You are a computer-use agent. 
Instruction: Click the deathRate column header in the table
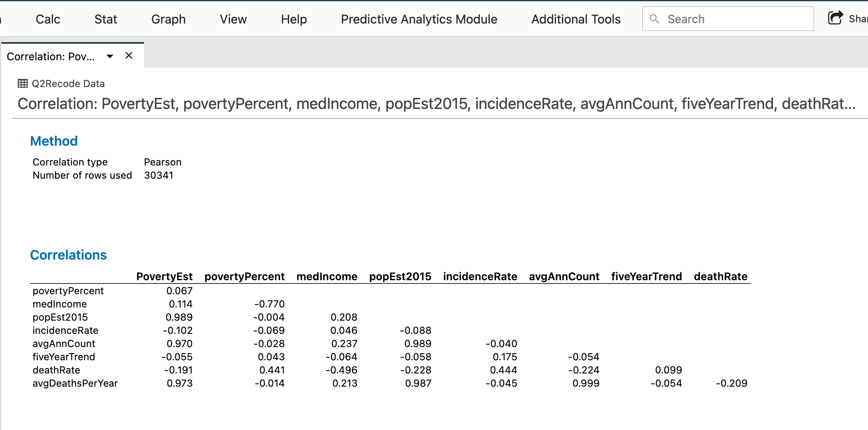(721, 276)
